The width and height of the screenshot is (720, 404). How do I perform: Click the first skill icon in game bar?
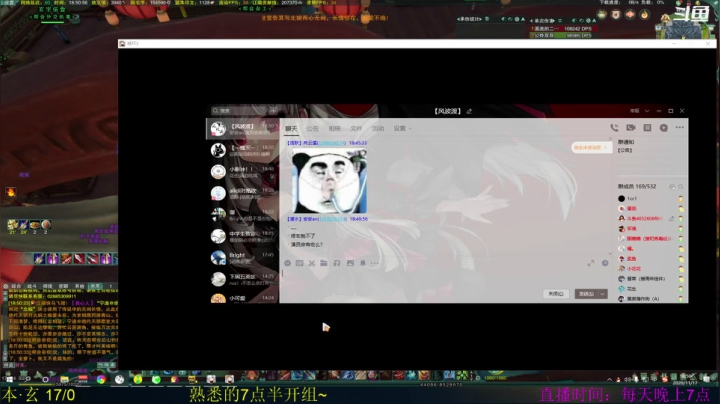(x=39, y=258)
